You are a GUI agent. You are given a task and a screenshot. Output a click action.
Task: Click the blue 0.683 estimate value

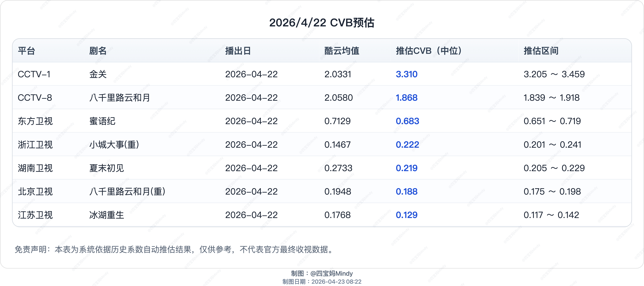407,121
